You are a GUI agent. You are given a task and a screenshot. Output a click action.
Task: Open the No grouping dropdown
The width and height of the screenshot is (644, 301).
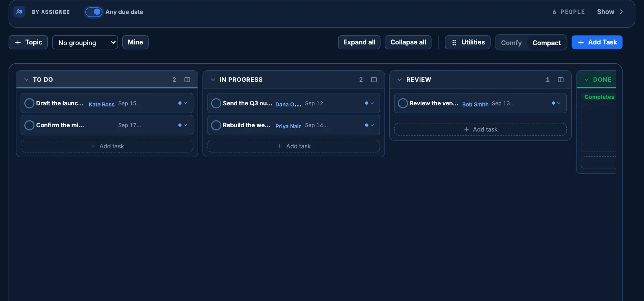point(85,42)
